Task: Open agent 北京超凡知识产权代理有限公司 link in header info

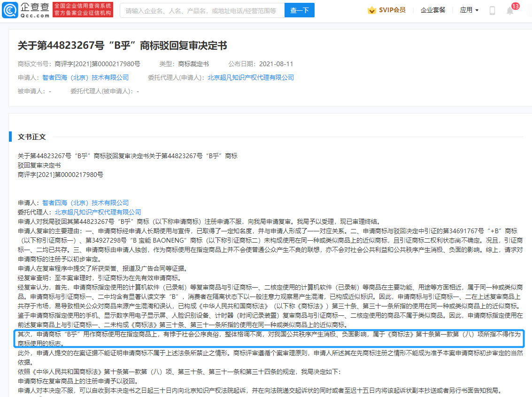Action: [251, 77]
